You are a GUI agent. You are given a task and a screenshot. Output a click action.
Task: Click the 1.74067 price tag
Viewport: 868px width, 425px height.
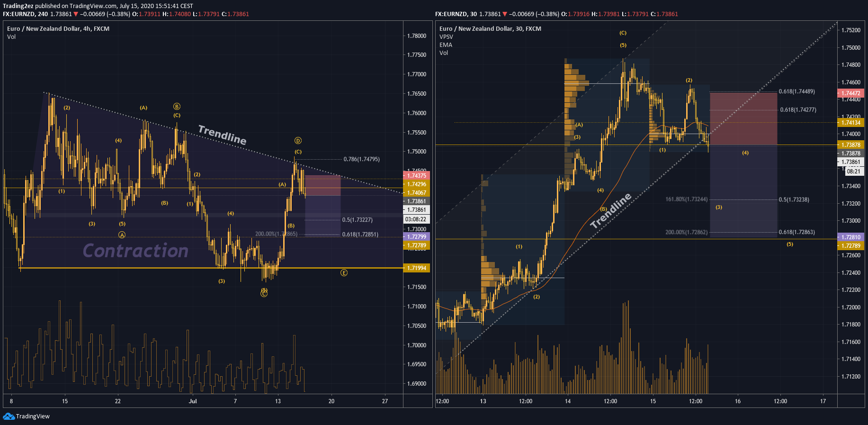pyautogui.click(x=416, y=193)
